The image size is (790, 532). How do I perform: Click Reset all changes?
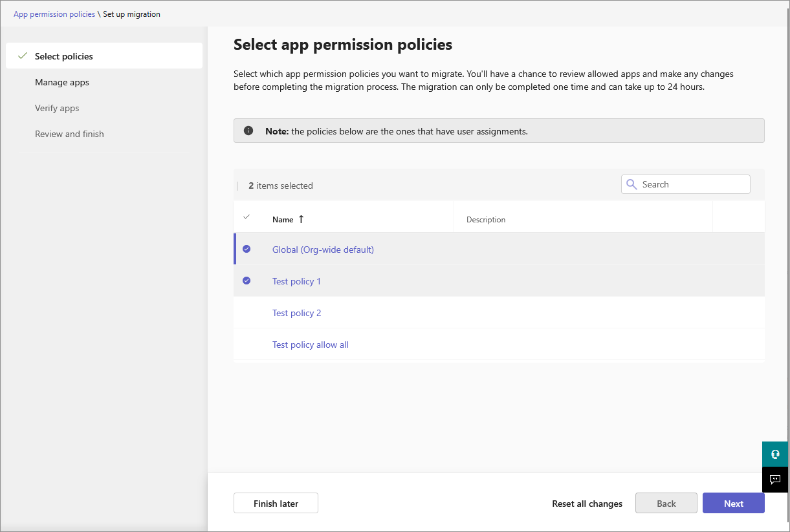point(587,504)
